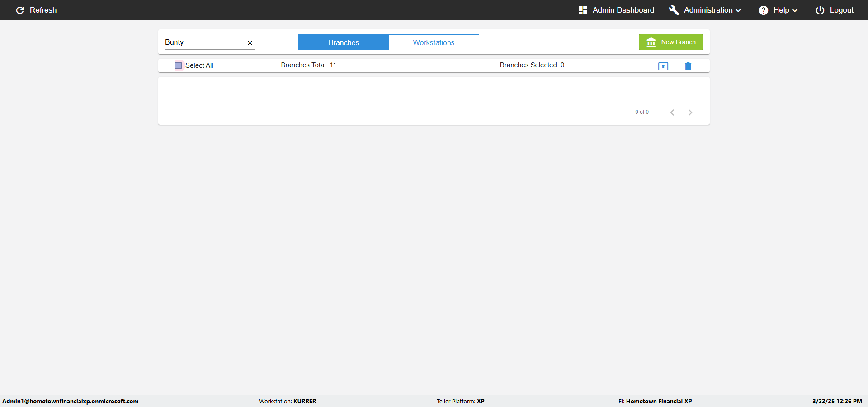Image resolution: width=868 pixels, height=407 pixels.
Task: Click the Admin1 email in status bar
Action: tap(71, 401)
